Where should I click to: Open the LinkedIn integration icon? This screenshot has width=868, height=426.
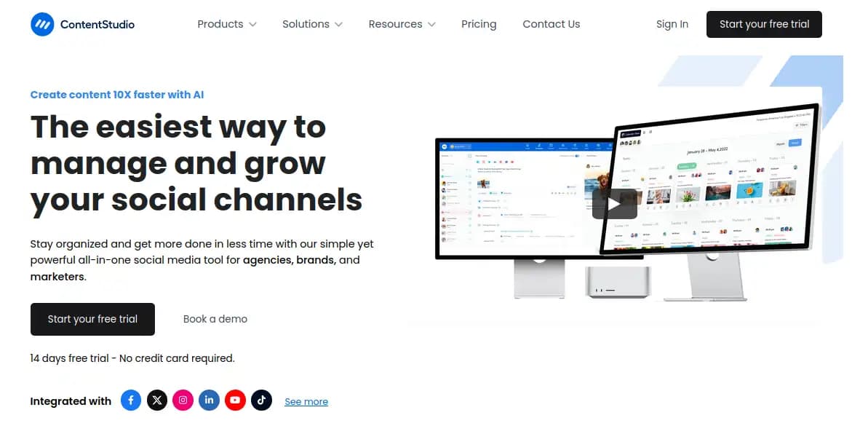[210, 400]
